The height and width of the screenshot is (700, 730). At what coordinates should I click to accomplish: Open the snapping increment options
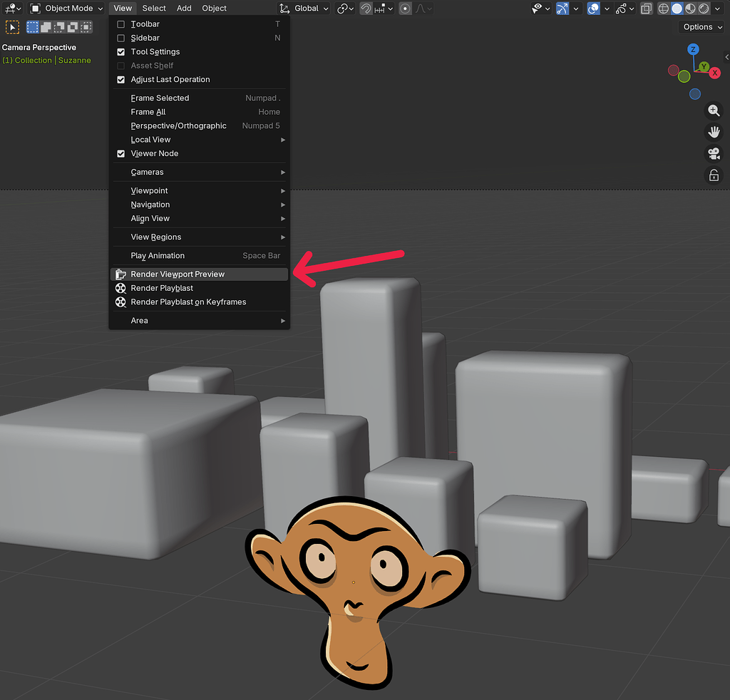(384, 9)
